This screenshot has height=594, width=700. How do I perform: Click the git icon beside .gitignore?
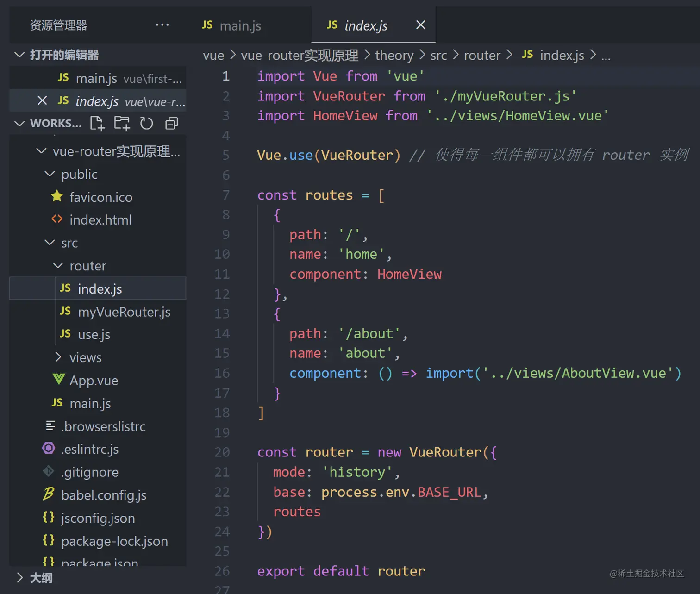click(49, 471)
